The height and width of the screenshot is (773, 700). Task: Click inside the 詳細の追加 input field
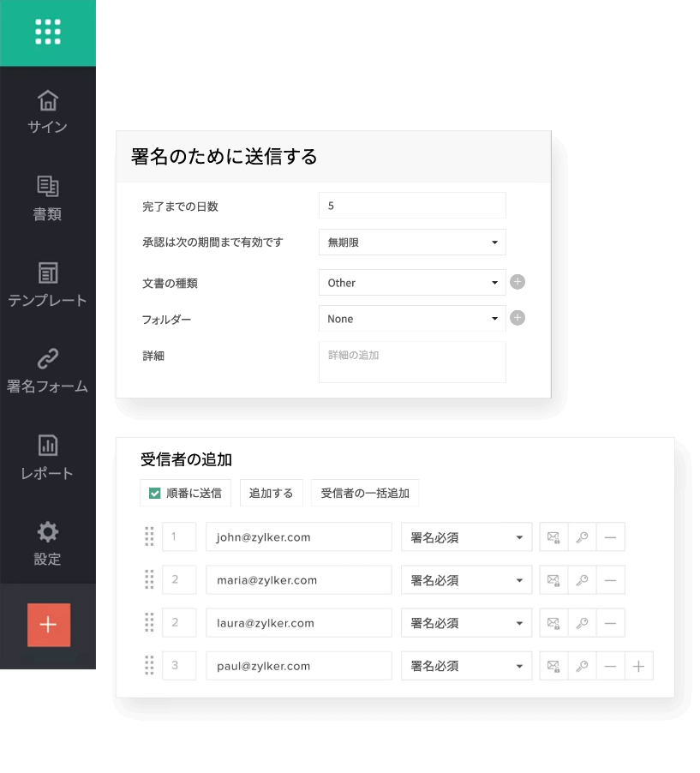[412, 360]
